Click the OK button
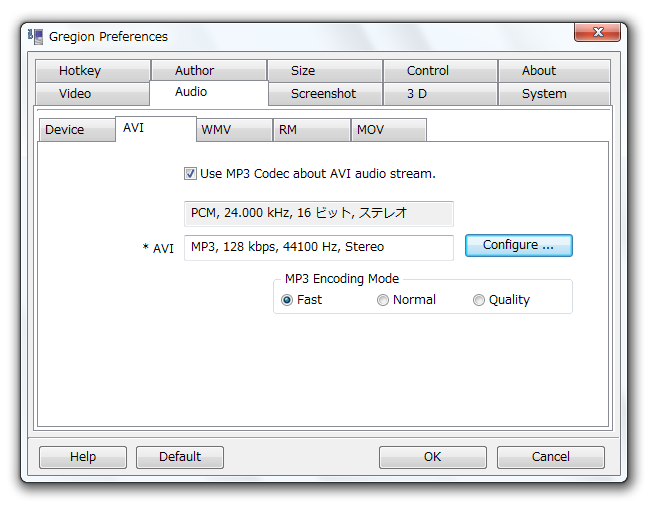Screen dimensions: 651x507 click(433, 457)
